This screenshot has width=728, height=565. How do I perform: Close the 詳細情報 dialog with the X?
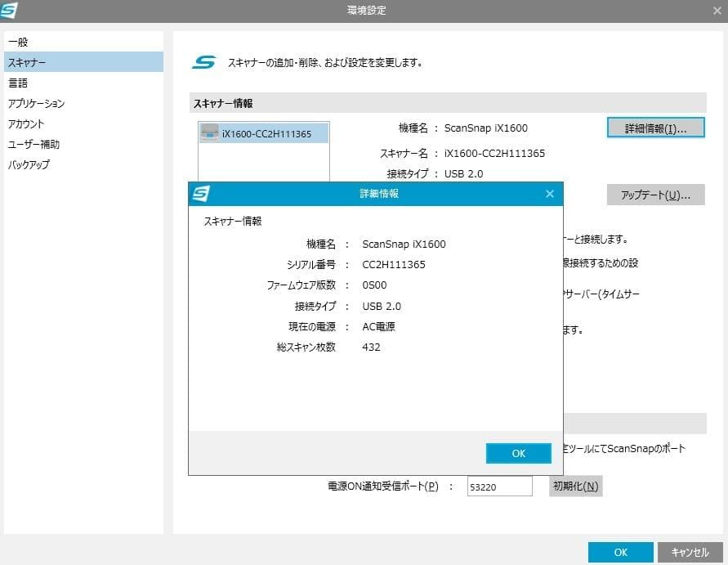tap(549, 194)
